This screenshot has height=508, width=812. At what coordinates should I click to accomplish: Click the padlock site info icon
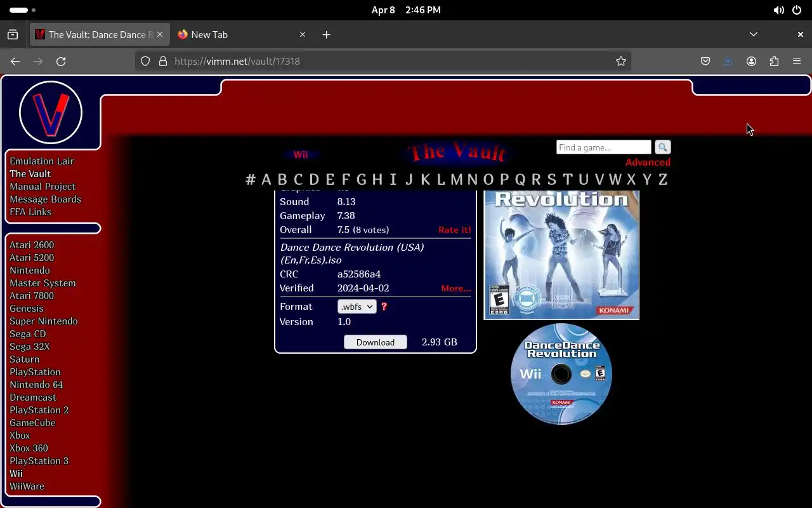(x=162, y=61)
